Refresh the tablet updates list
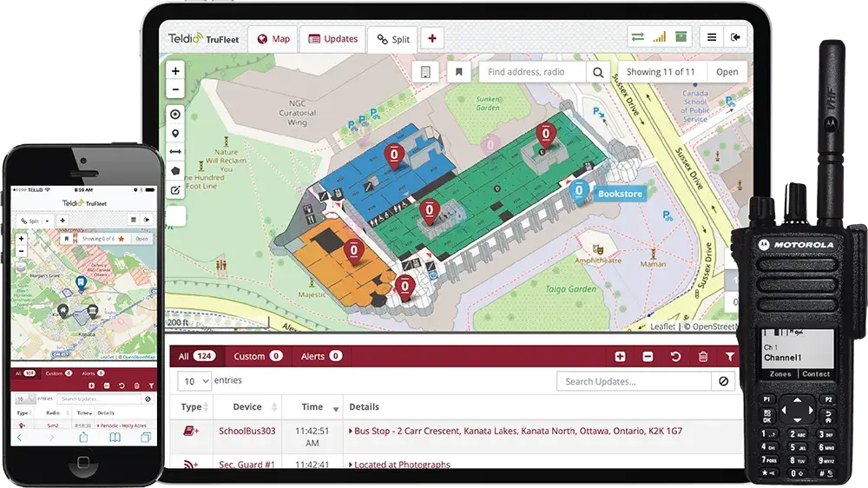 675,357
